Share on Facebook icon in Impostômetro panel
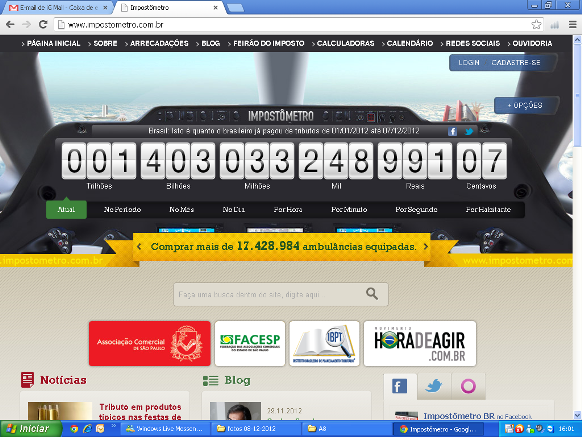Image resolution: width=582 pixels, height=437 pixels. click(x=452, y=131)
